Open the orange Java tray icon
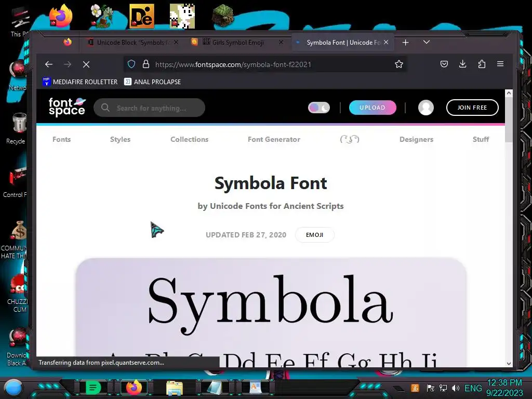The width and height of the screenshot is (532, 399). (415, 388)
